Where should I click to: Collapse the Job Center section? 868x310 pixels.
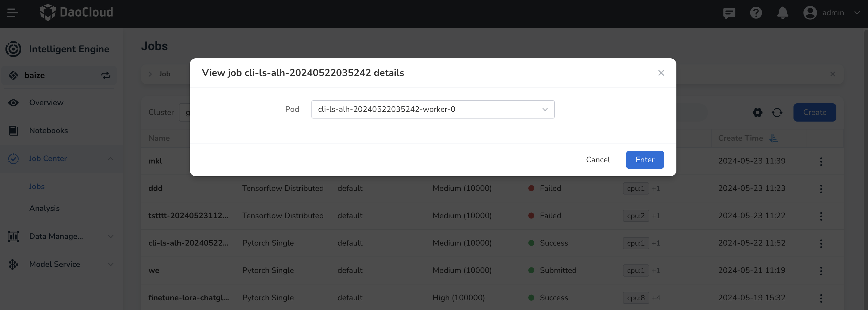point(110,159)
